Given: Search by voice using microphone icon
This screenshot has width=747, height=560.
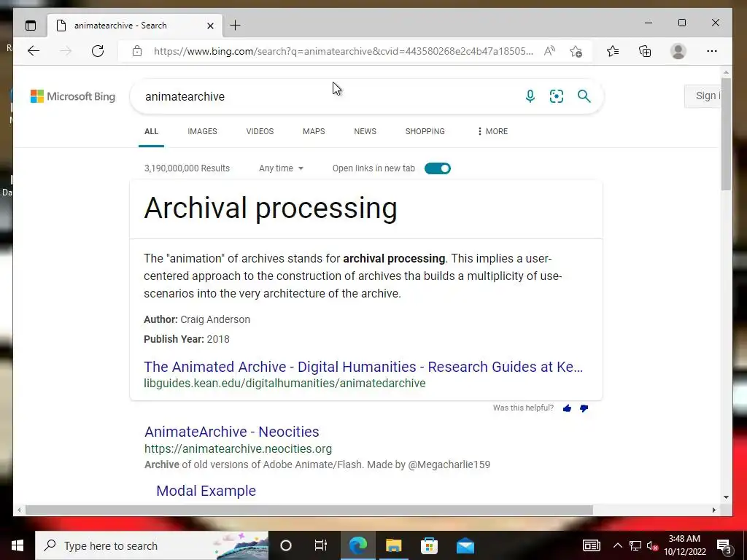Looking at the screenshot, I should tap(530, 96).
